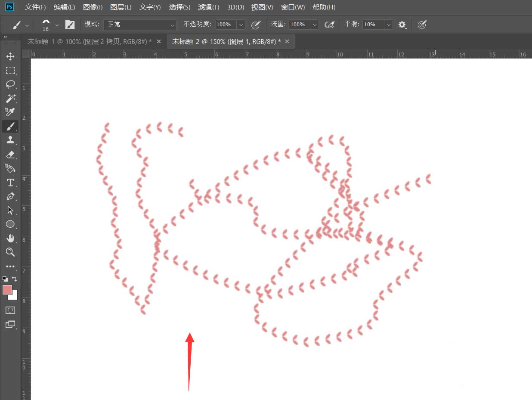The image size is (532, 400).
Task: Open the 文字(Y) menu
Action: (x=150, y=7)
